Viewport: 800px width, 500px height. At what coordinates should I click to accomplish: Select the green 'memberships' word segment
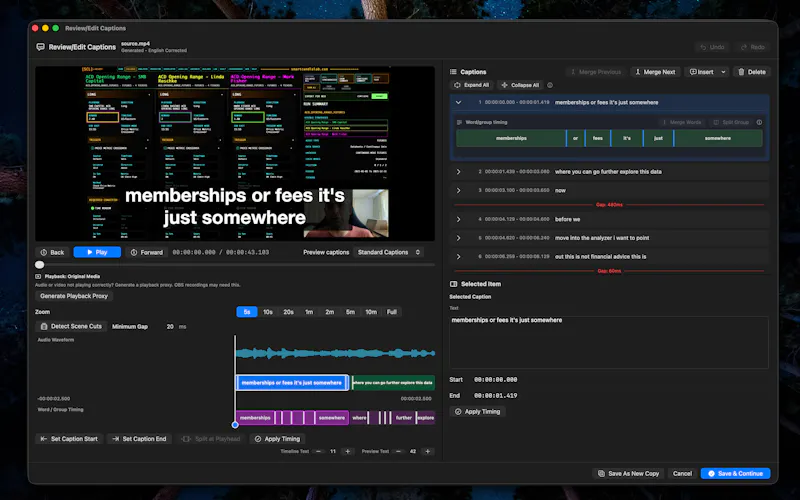click(511, 138)
